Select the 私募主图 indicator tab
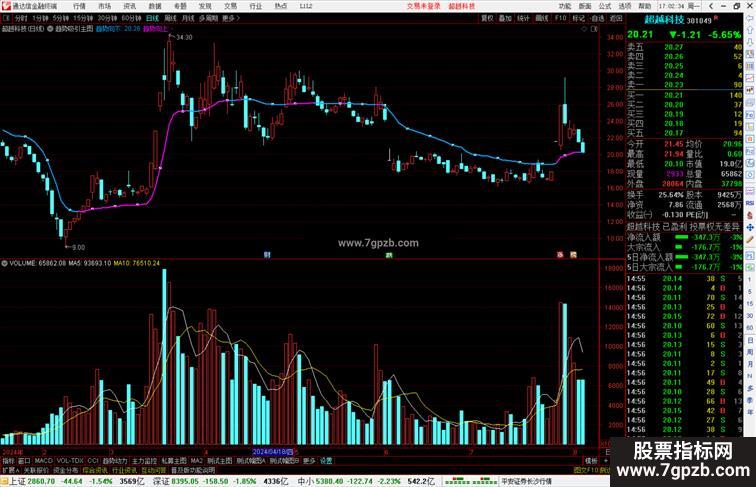756x487 pixels. (x=174, y=461)
